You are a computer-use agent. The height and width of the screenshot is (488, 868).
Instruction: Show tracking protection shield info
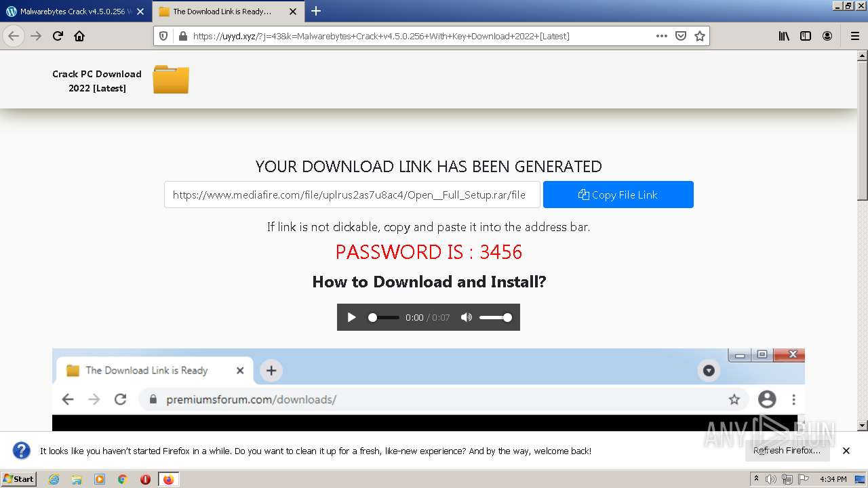[163, 36]
